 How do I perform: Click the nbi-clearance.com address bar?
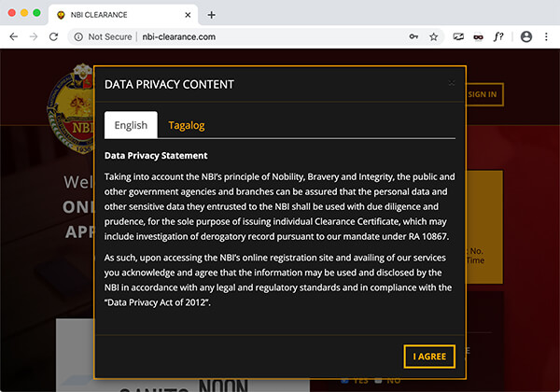178,36
